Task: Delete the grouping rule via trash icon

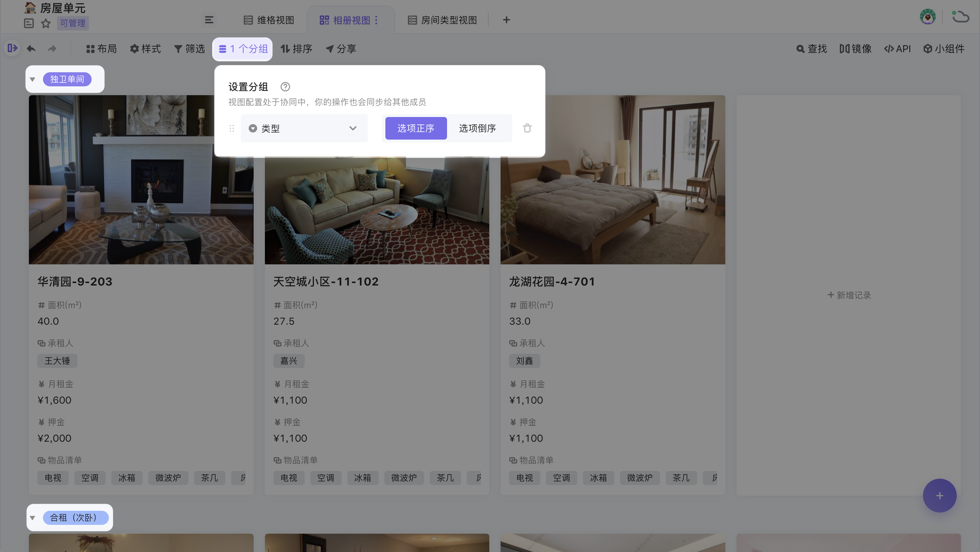Action: [527, 128]
